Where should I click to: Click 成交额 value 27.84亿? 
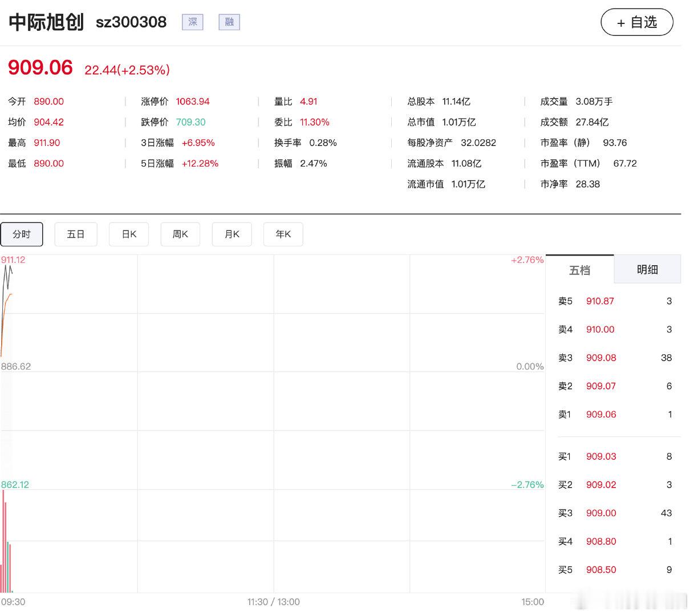point(592,122)
